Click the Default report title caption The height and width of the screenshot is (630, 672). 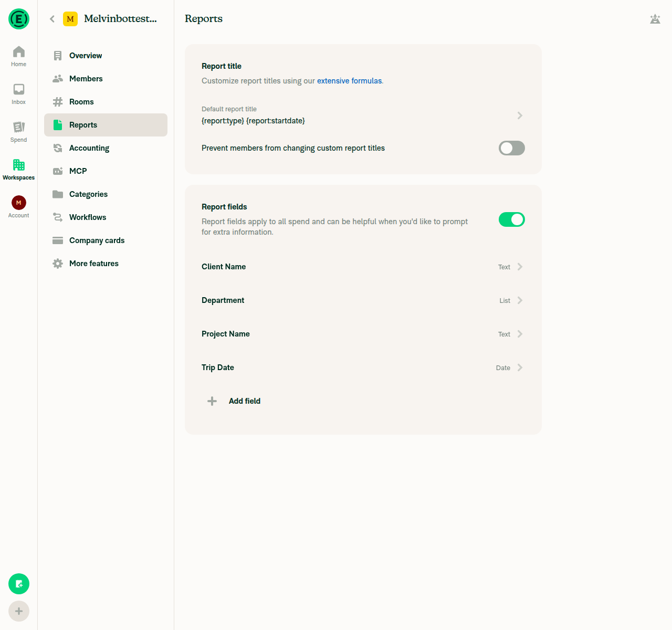click(229, 109)
